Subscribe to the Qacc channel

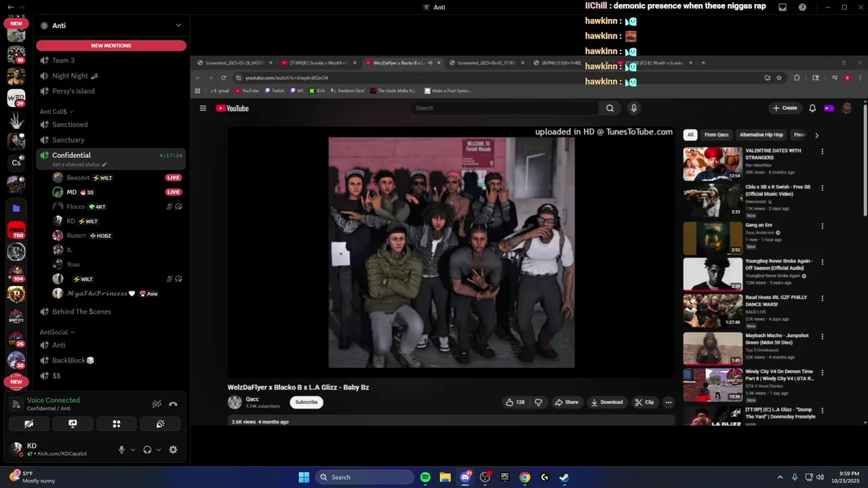pyautogui.click(x=306, y=402)
